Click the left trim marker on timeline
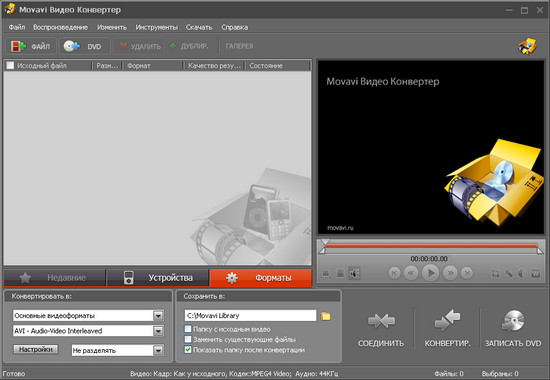Screen dimensions: 550x380 322,250
